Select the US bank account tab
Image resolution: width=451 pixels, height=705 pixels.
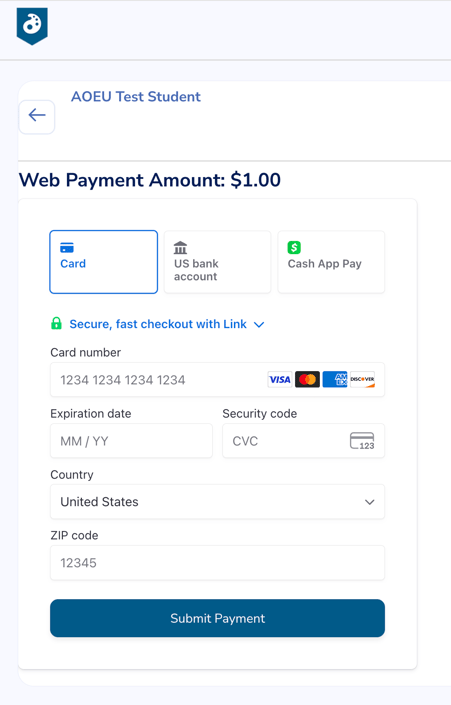[x=218, y=262]
